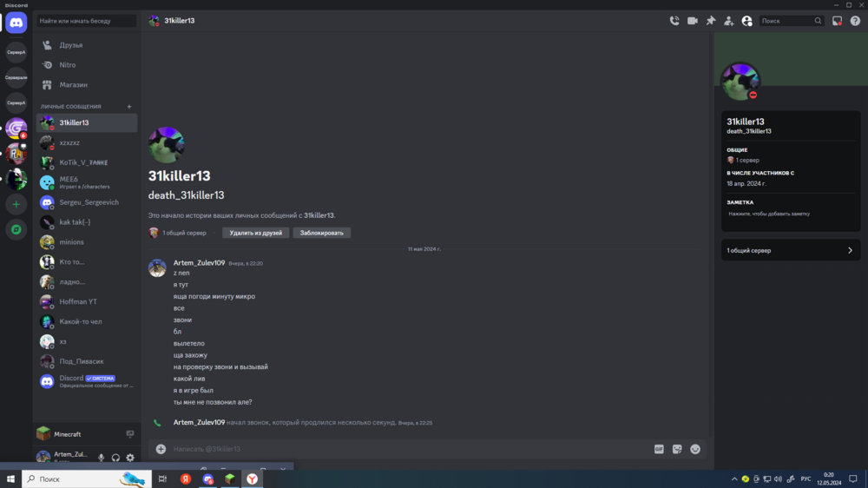Image resolution: width=868 pixels, height=488 pixels.
Task: Open Task View on the taskbar
Action: click(x=163, y=478)
